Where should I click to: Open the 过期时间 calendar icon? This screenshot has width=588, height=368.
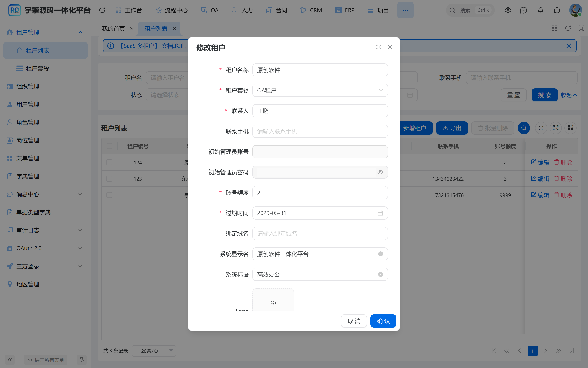pyautogui.click(x=380, y=213)
